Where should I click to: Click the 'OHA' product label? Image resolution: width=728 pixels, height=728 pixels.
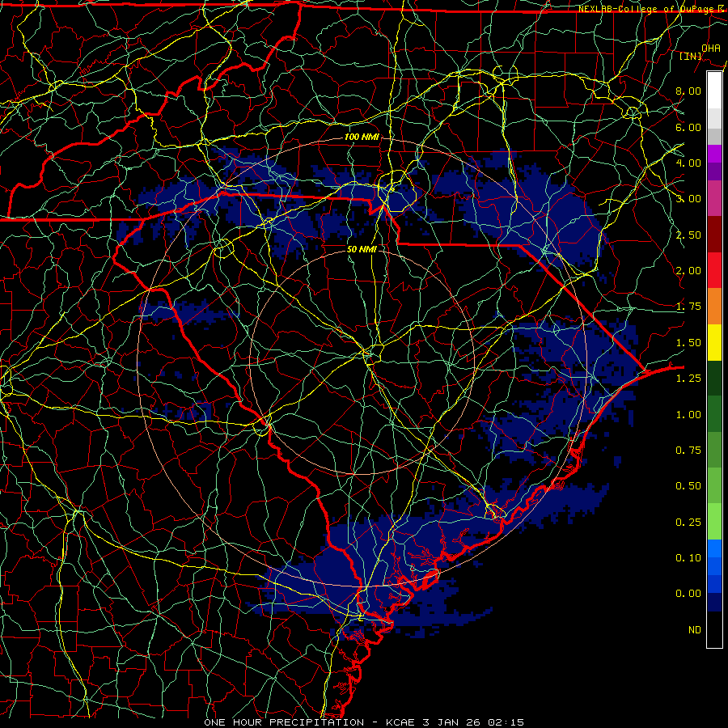(x=711, y=48)
